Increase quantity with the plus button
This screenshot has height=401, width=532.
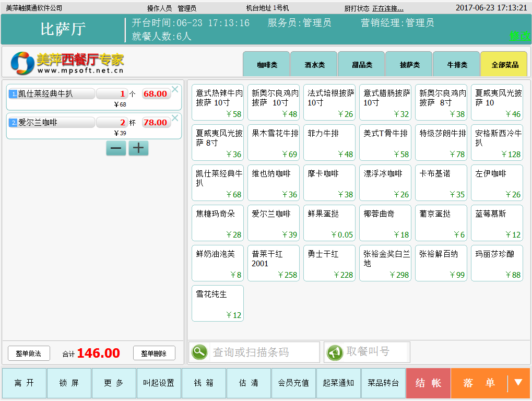click(138, 148)
